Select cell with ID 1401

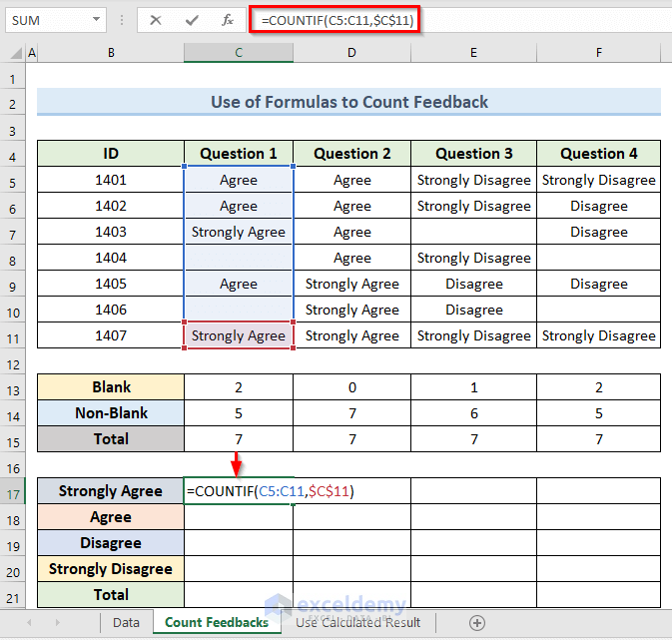point(111,180)
